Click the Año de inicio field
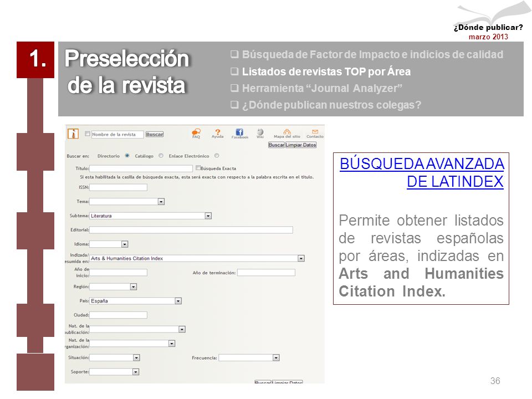The height and width of the screenshot is (399, 532). 119,273
